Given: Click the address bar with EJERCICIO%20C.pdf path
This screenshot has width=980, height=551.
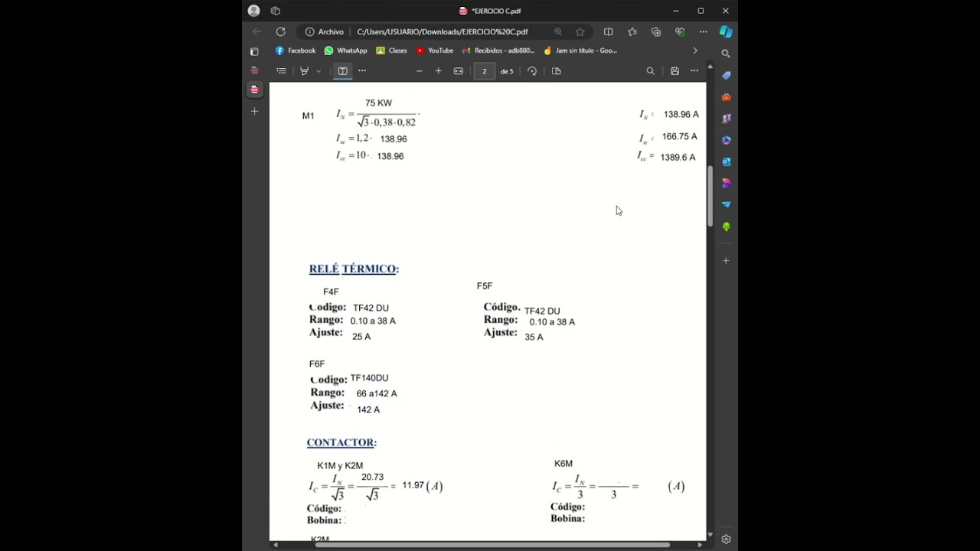Looking at the screenshot, I should [443, 31].
